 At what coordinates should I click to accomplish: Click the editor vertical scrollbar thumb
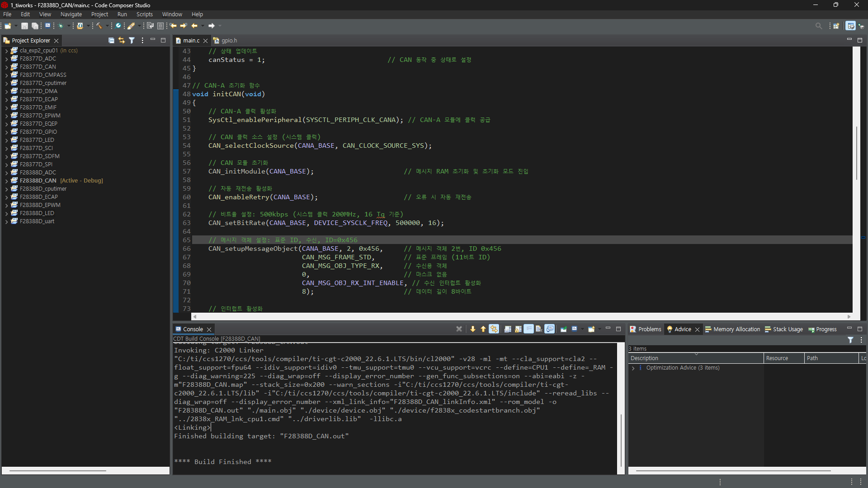(856, 154)
